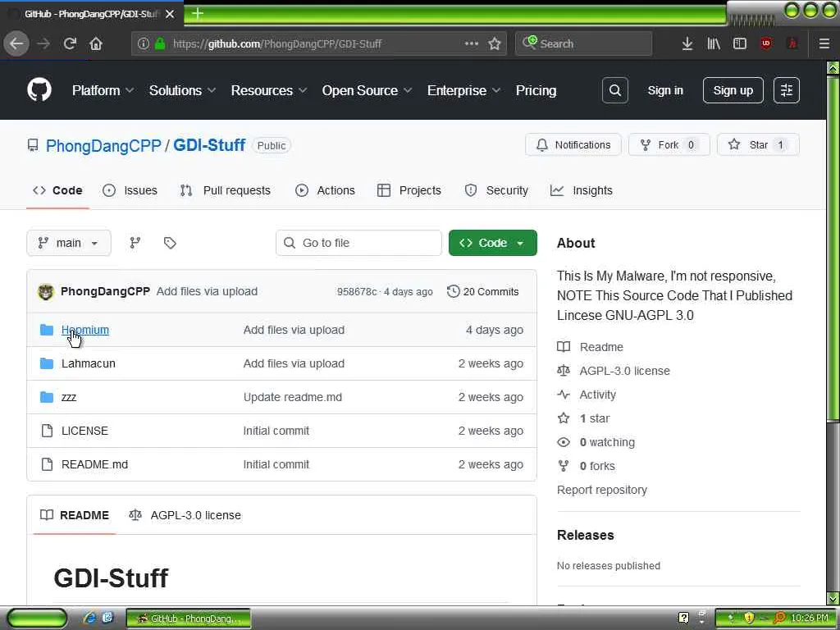The image size is (840, 630).
Task: Reload the page with the refresh icon
Action: [70, 43]
